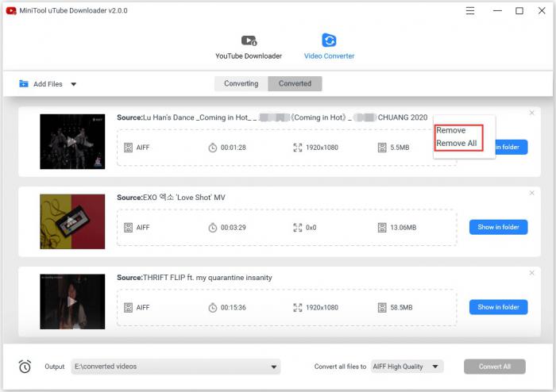This screenshot has width=556, height=392.
Task: Click the Add Files folder icon
Action: (x=22, y=84)
